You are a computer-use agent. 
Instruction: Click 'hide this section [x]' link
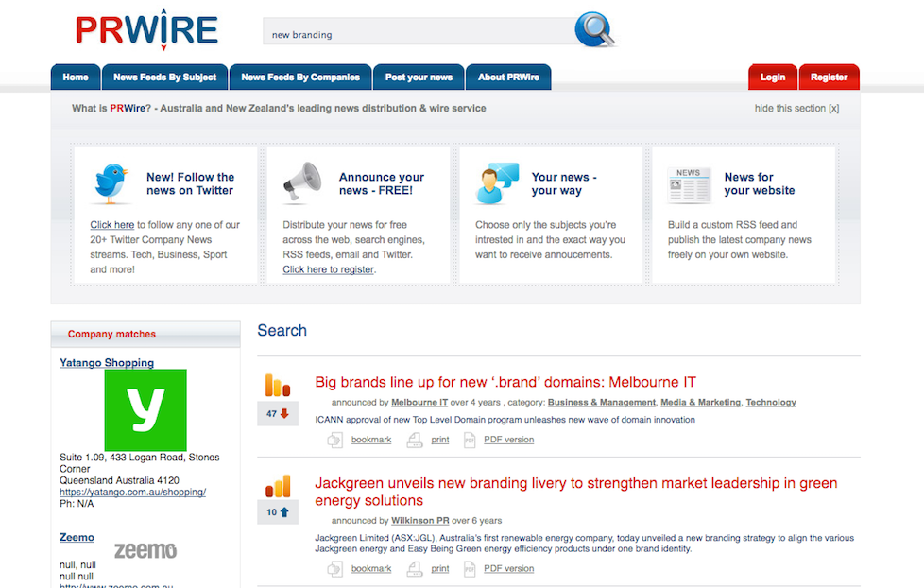(x=796, y=109)
